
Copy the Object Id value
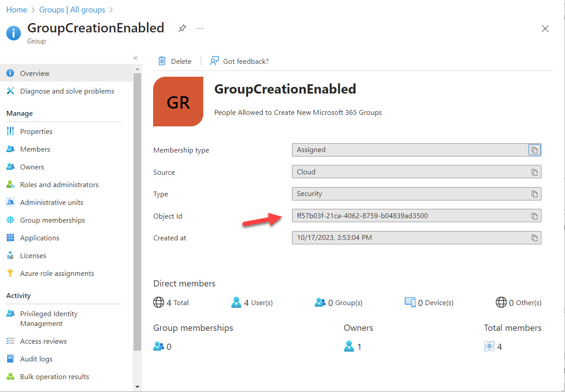pyautogui.click(x=534, y=216)
